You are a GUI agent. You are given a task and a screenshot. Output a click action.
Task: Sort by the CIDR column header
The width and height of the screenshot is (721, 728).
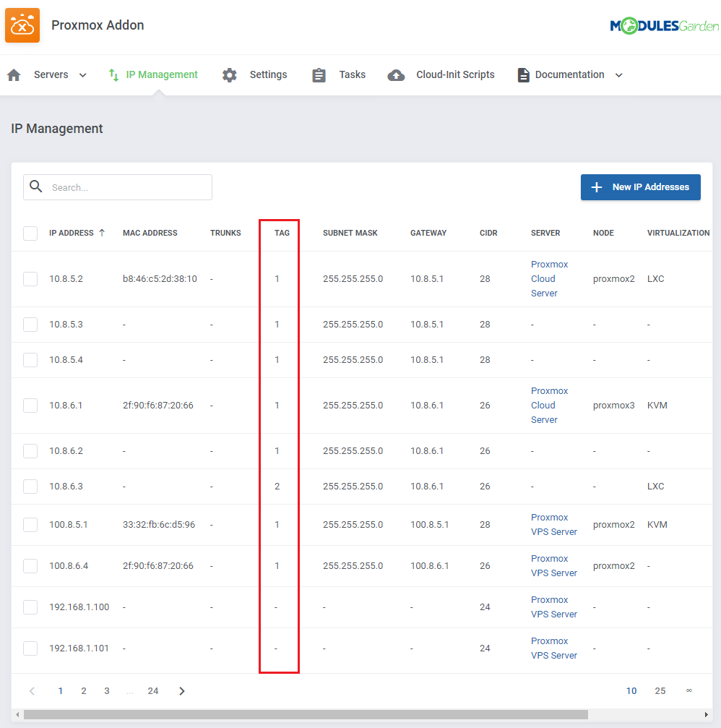(488, 233)
